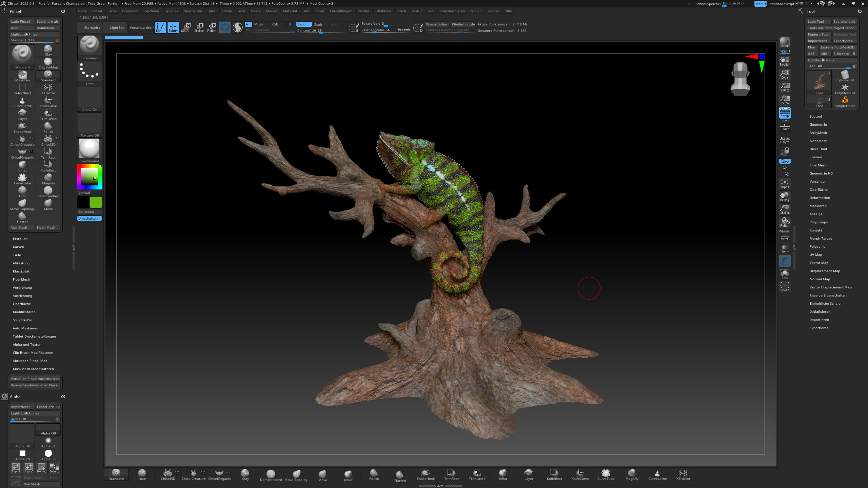868x488 pixels.
Task: Open the Render menu
Action: point(363,11)
